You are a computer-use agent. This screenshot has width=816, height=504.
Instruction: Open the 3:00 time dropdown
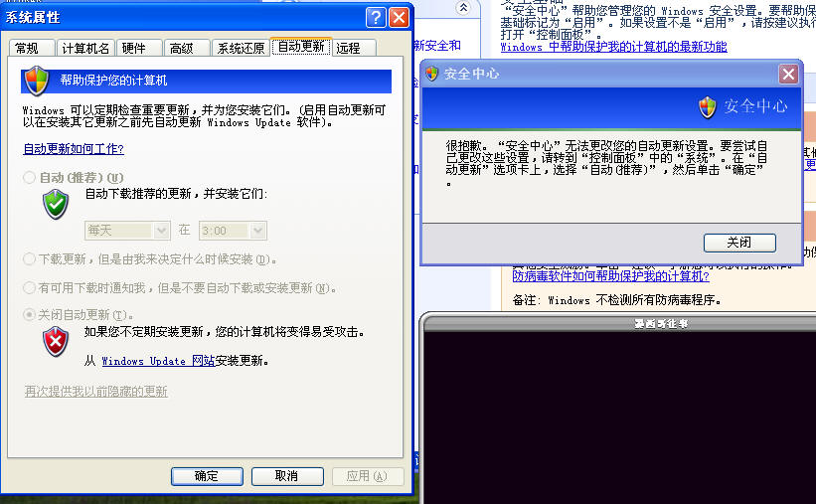coord(234,231)
